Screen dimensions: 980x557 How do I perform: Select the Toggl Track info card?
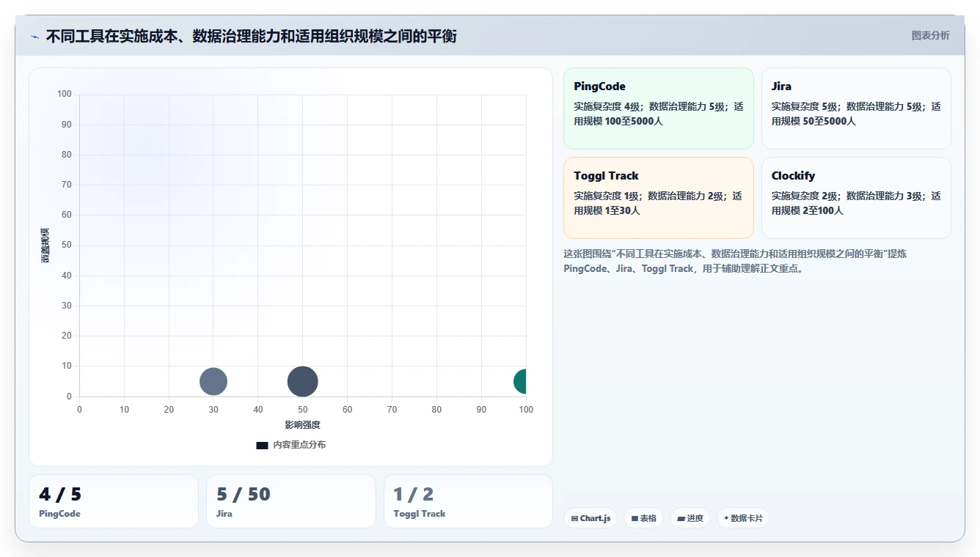(658, 198)
